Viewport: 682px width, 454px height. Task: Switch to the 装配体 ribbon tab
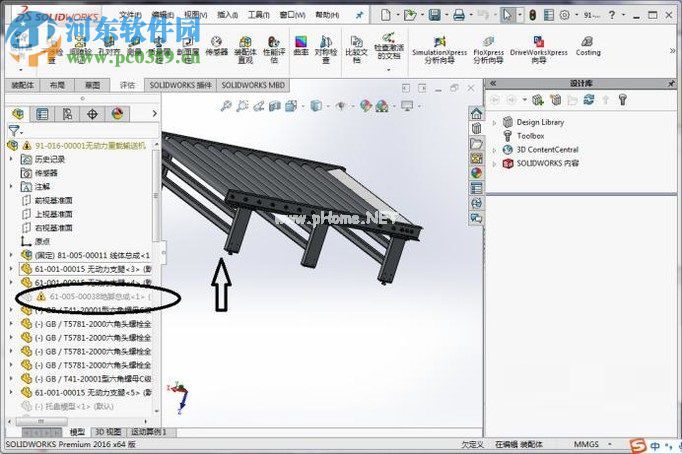(x=22, y=85)
